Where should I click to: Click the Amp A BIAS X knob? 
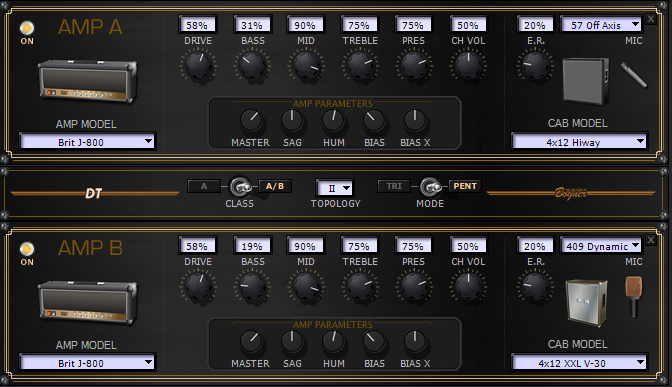click(415, 120)
